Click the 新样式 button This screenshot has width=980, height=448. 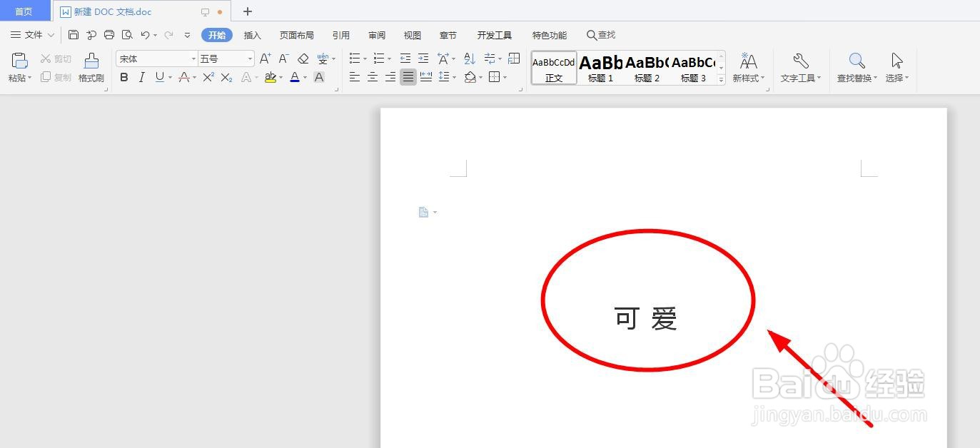(748, 68)
